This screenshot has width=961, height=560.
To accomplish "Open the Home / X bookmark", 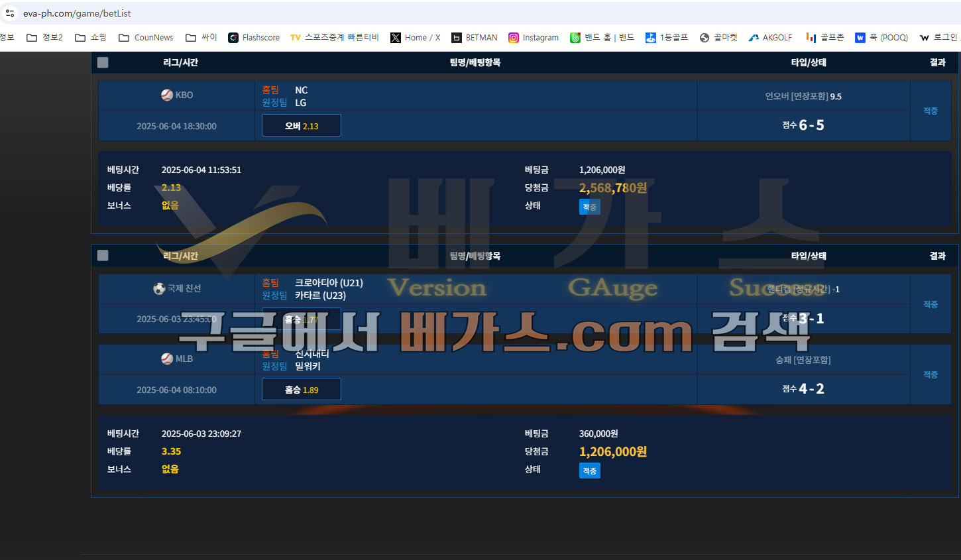I will [416, 38].
